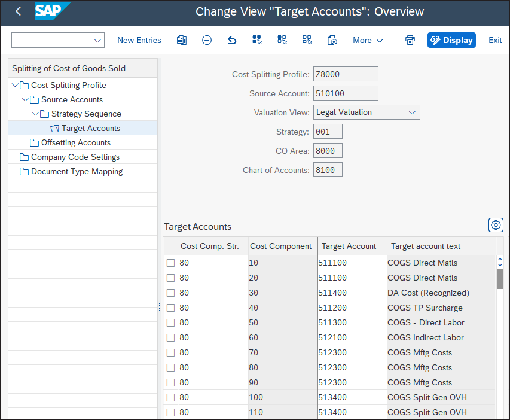Open the Target Accounts table settings gear
Image resolution: width=510 pixels, height=420 pixels.
pyautogui.click(x=496, y=225)
